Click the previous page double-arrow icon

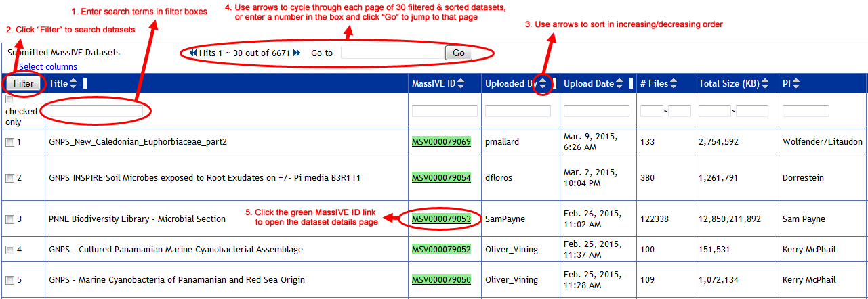[193, 53]
